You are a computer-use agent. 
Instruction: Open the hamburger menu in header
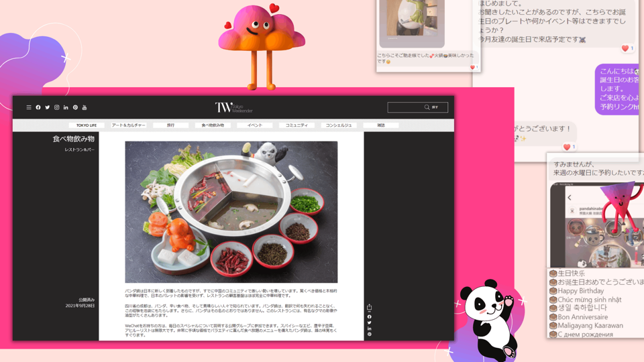tap(29, 107)
